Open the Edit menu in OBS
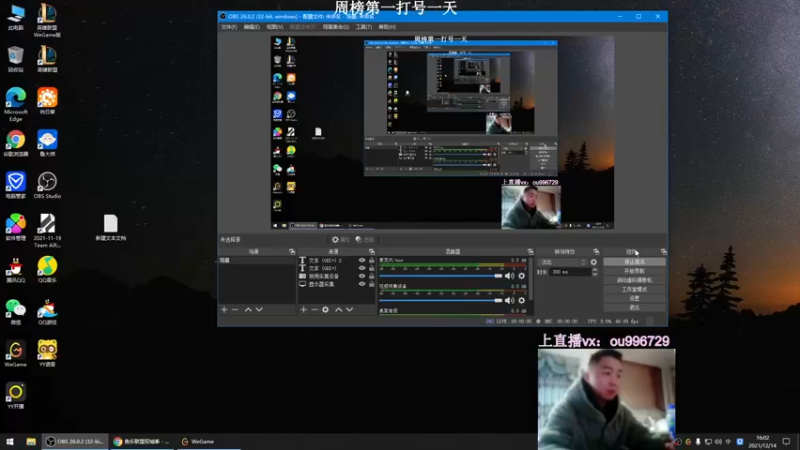Viewport: 800px width, 450px height. tap(252, 27)
